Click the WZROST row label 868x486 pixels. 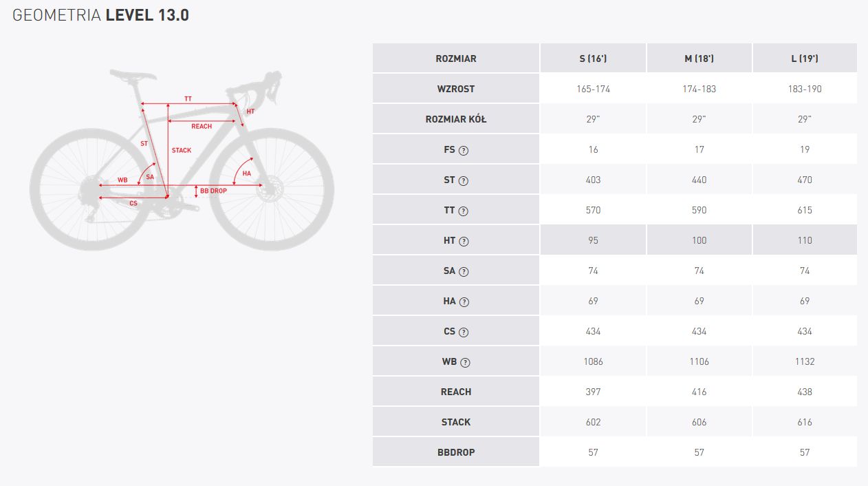[x=456, y=89]
